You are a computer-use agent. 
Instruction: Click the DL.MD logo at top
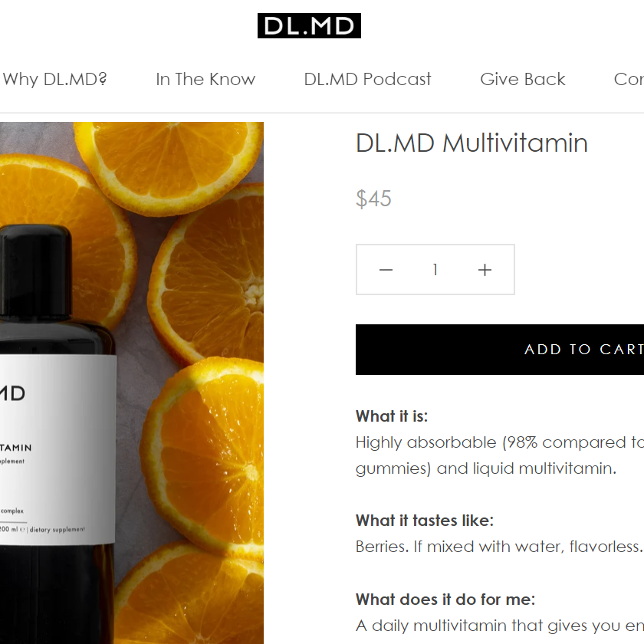pyautogui.click(x=309, y=25)
